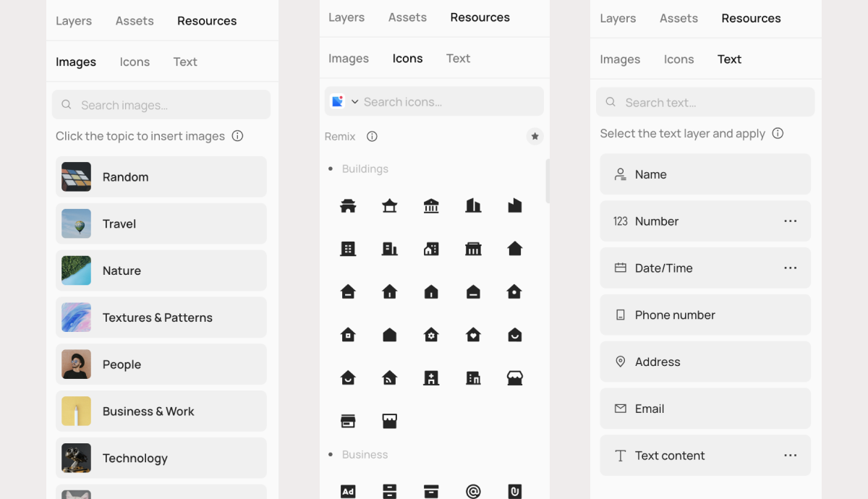The width and height of the screenshot is (868, 499).
Task: Click the Travel balloon image thumbnail
Action: pyautogui.click(x=77, y=224)
